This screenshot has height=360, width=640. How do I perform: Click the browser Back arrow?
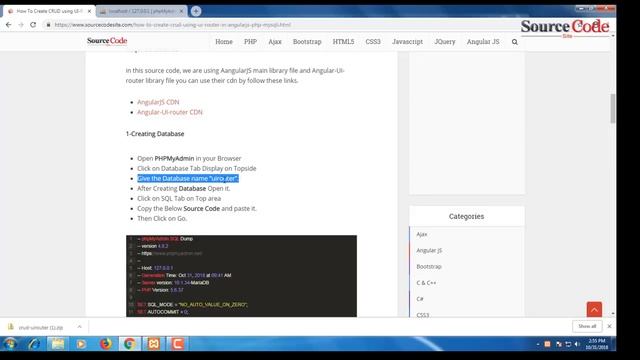click(x=9, y=25)
